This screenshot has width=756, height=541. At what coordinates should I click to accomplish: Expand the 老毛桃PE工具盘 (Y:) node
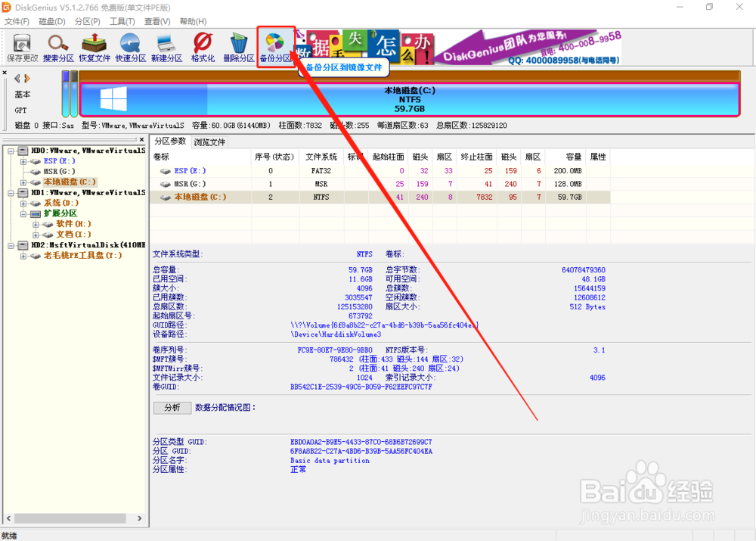pos(23,256)
